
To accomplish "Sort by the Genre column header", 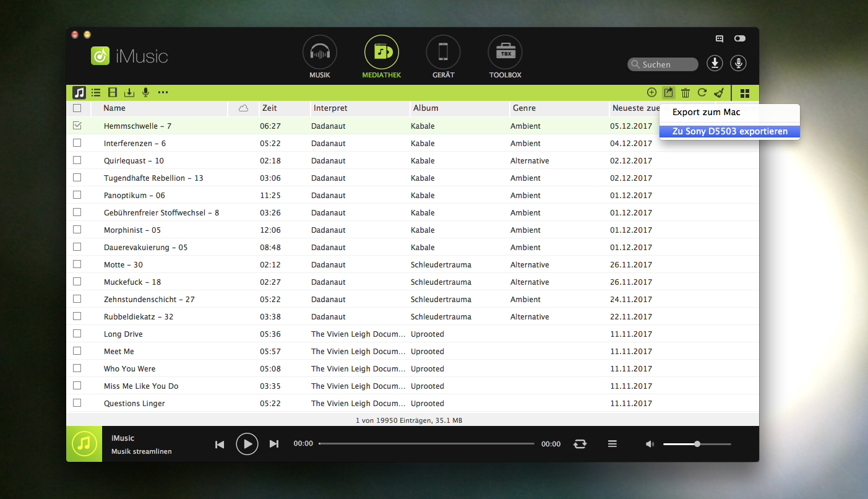I will coord(559,108).
